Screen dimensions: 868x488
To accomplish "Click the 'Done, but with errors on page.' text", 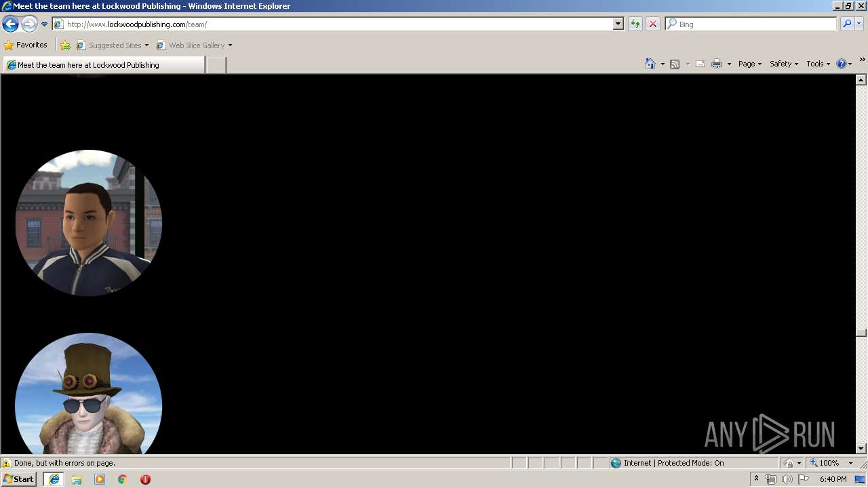I will (64, 464).
